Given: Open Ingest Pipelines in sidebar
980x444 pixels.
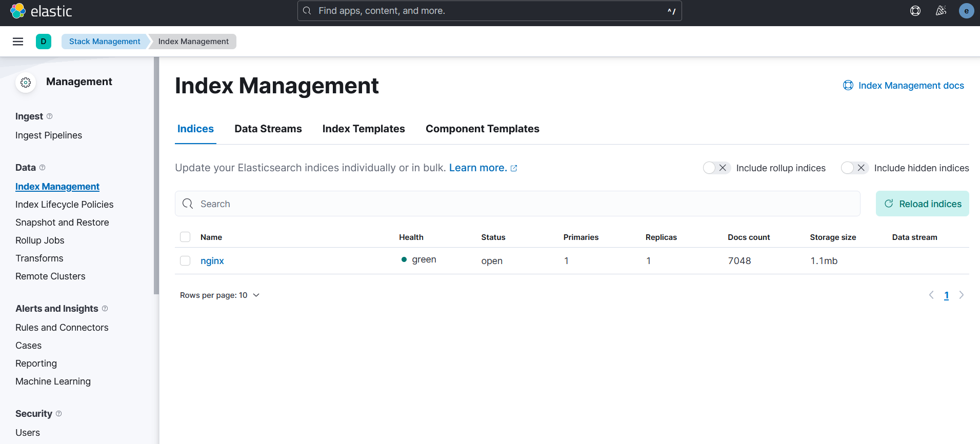Looking at the screenshot, I should pos(49,135).
